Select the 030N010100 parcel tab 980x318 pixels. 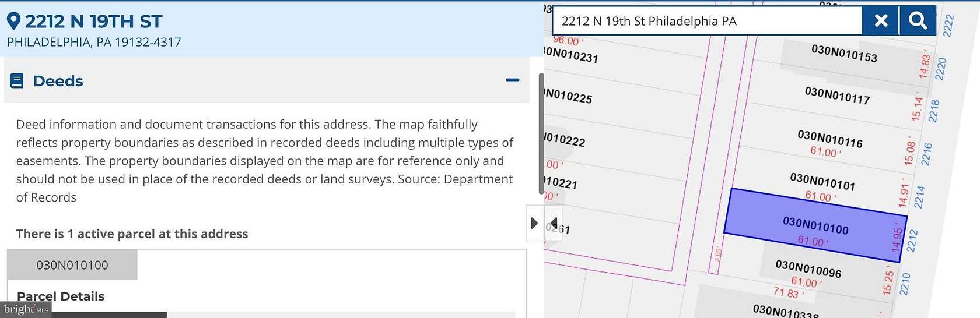(72, 265)
